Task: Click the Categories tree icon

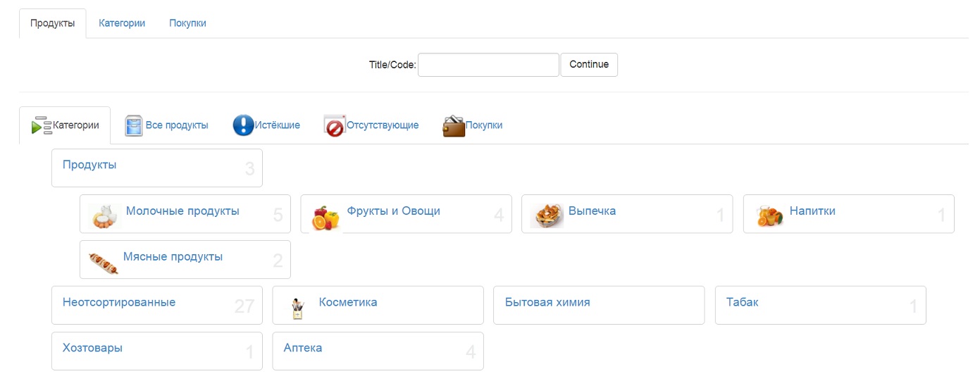Action: [42, 125]
